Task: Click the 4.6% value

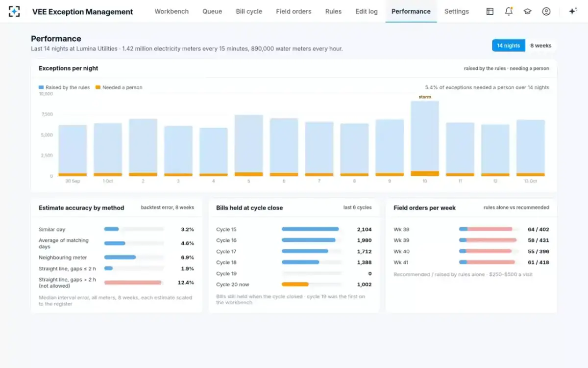Action: tap(188, 243)
